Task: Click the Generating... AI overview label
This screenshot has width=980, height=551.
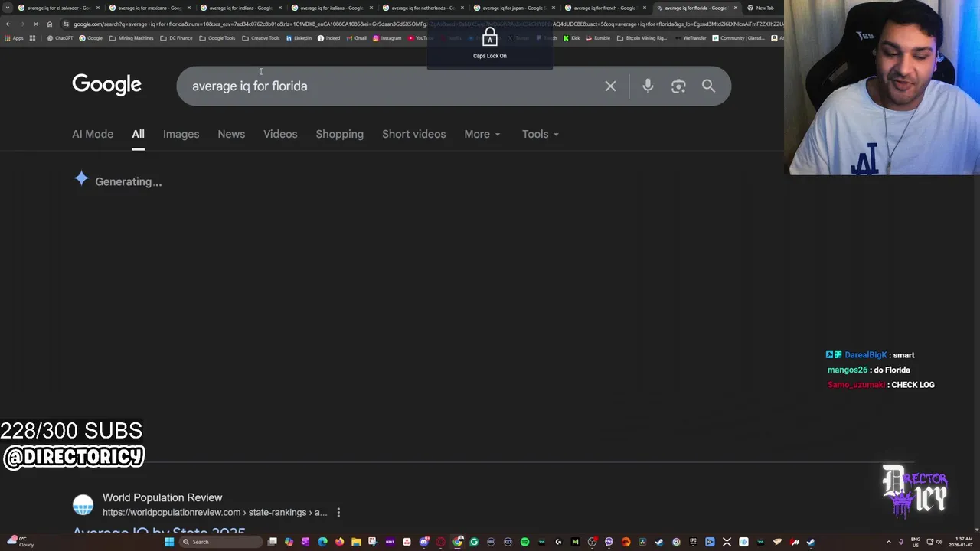Action: (x=128, y=182)
